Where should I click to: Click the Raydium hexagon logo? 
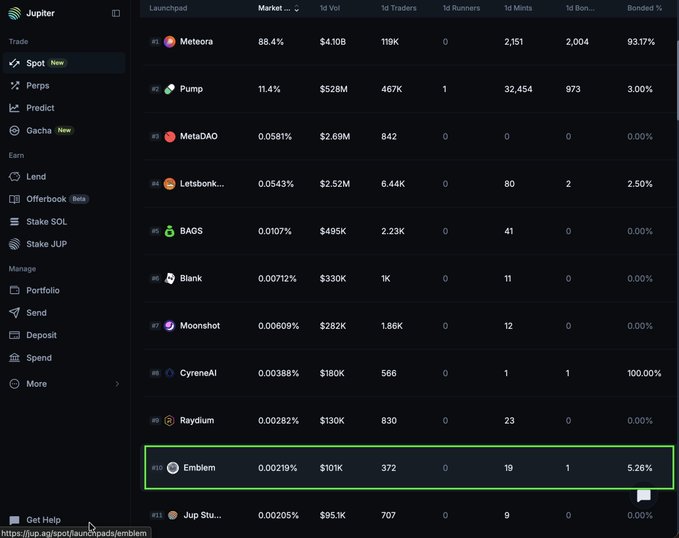coord(170,420)
